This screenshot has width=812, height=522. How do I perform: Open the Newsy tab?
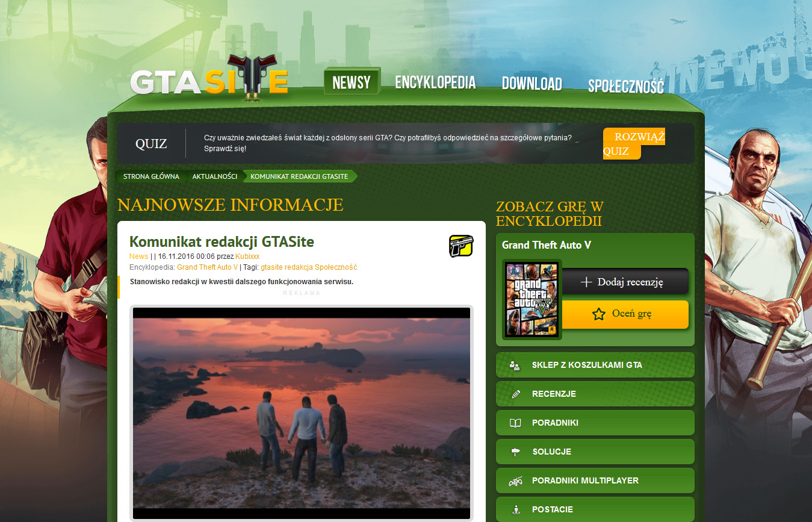tap(352, 82)
